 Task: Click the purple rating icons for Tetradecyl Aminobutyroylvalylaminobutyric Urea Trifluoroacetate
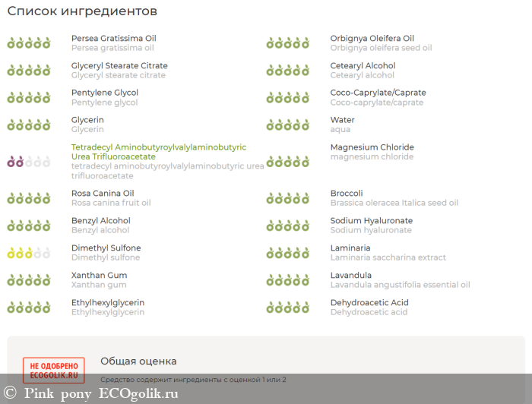tap(29, 161)
